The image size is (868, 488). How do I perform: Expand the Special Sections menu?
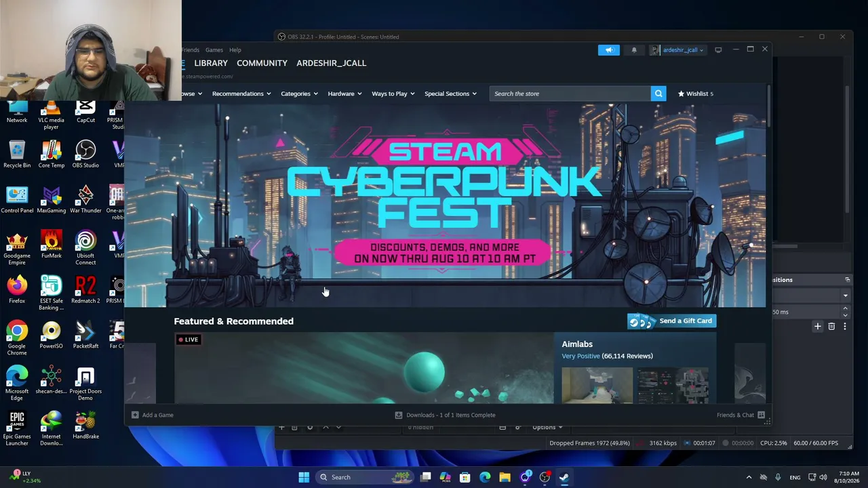[x=450, y=94]
